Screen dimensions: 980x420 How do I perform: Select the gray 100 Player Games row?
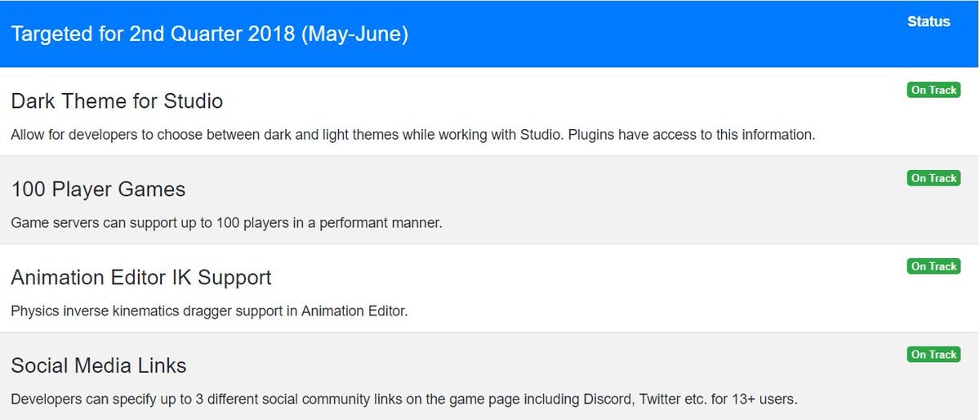click(x=489, y=199)
